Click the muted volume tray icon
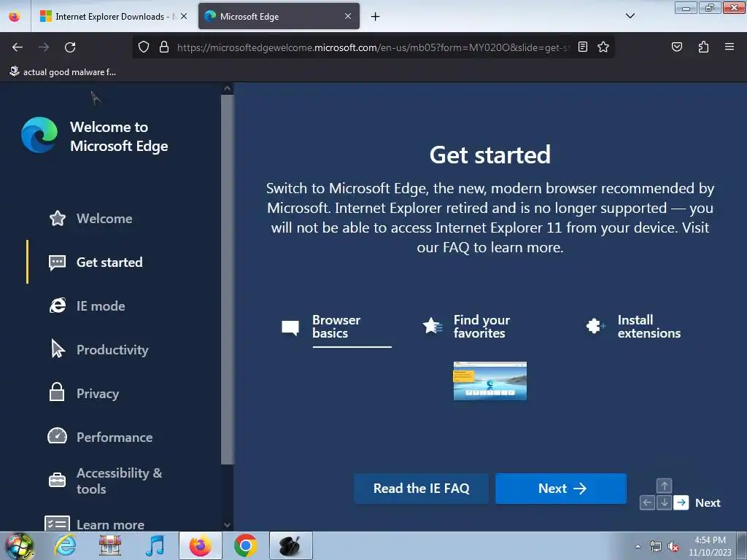The width and height of the screenshot is (747, 560). pos(673,547)
